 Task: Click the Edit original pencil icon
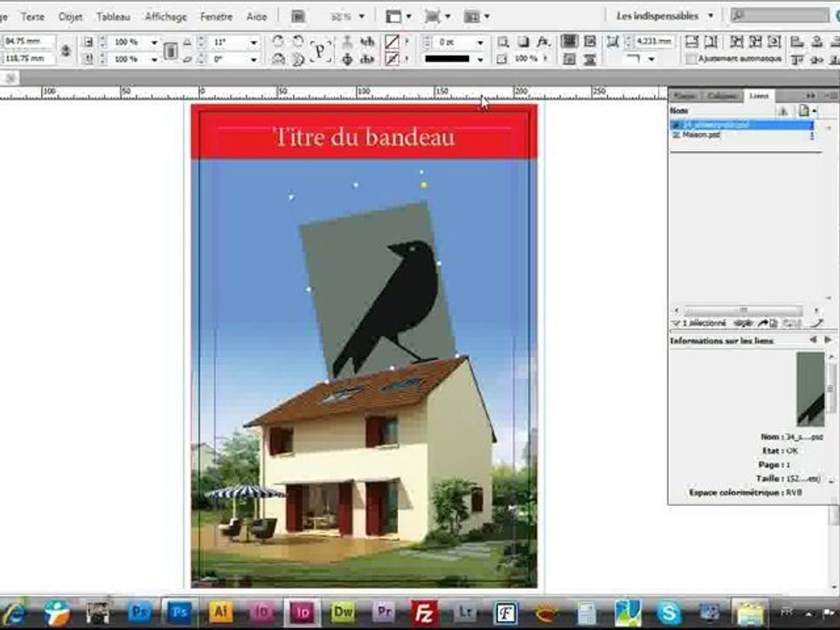tap(816, 323)
